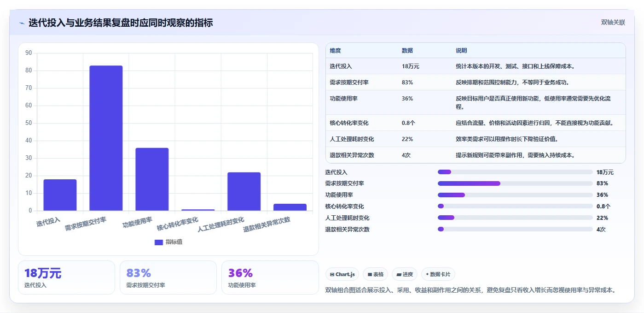Click the 4次 value beside the progress bar
This screenshot has height=313, width=644.
[x=601, y=229]
